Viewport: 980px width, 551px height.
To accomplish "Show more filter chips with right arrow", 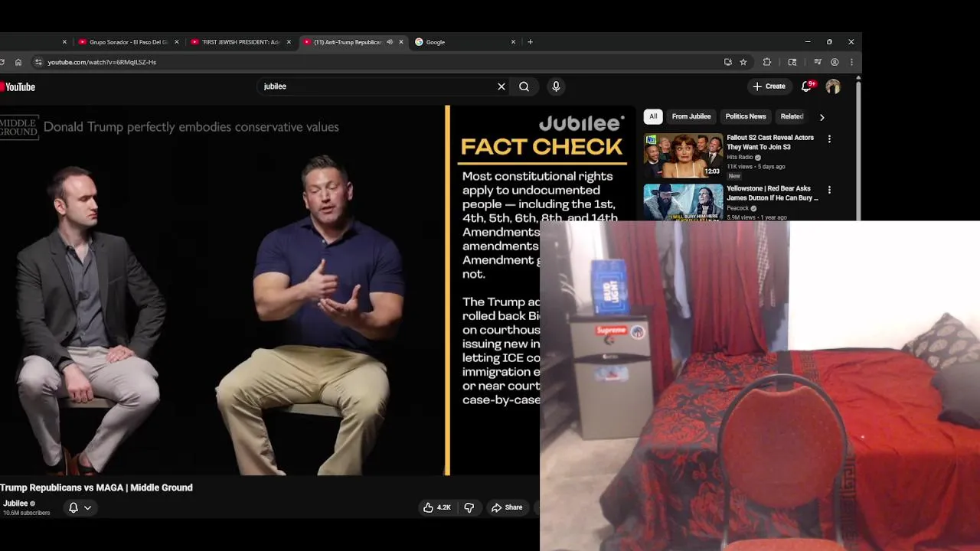I will [x=822, y=117].
